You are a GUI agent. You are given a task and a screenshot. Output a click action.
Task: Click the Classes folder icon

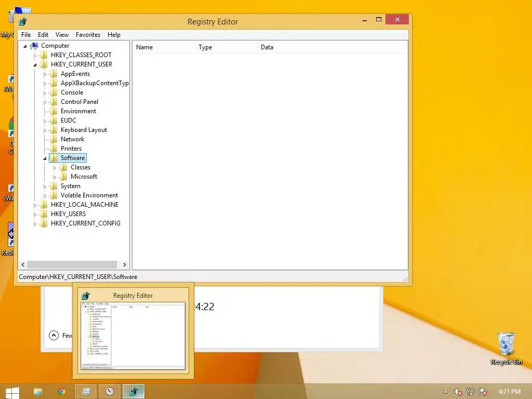[63, 167]
